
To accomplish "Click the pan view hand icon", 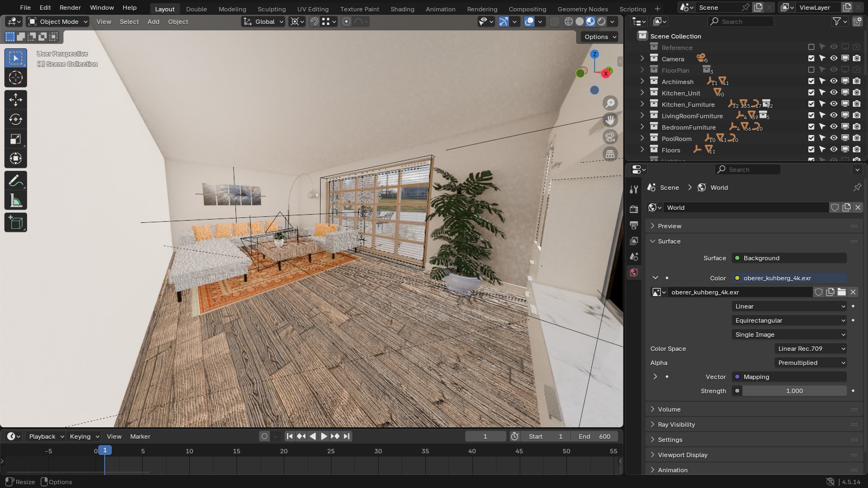I will (610, 120).
